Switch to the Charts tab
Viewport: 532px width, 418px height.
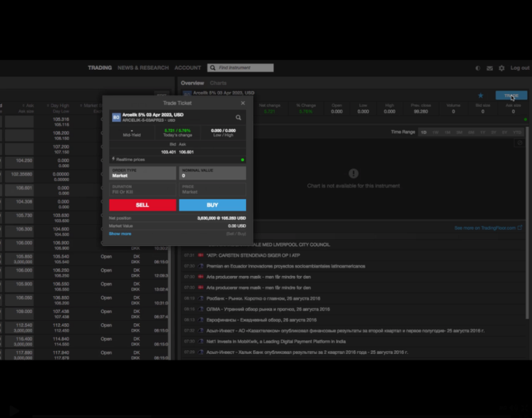tap(218, 83)
